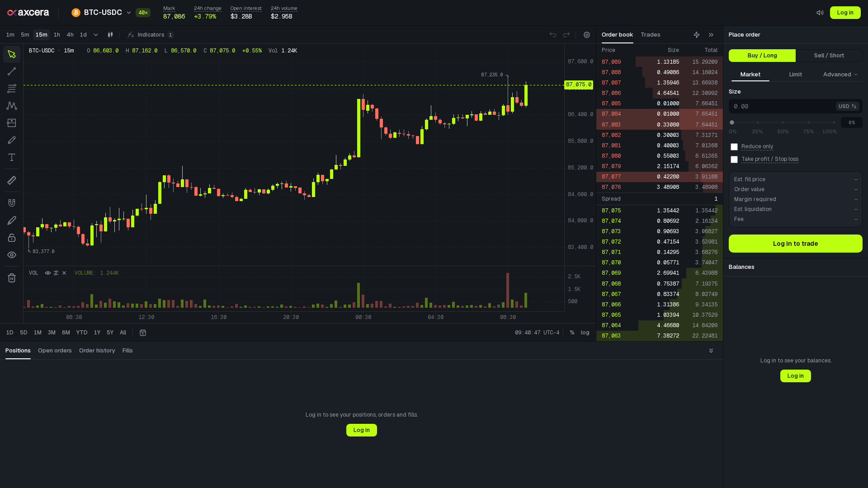Click the order size input field
868x488 pixels.
pos(782,106)
